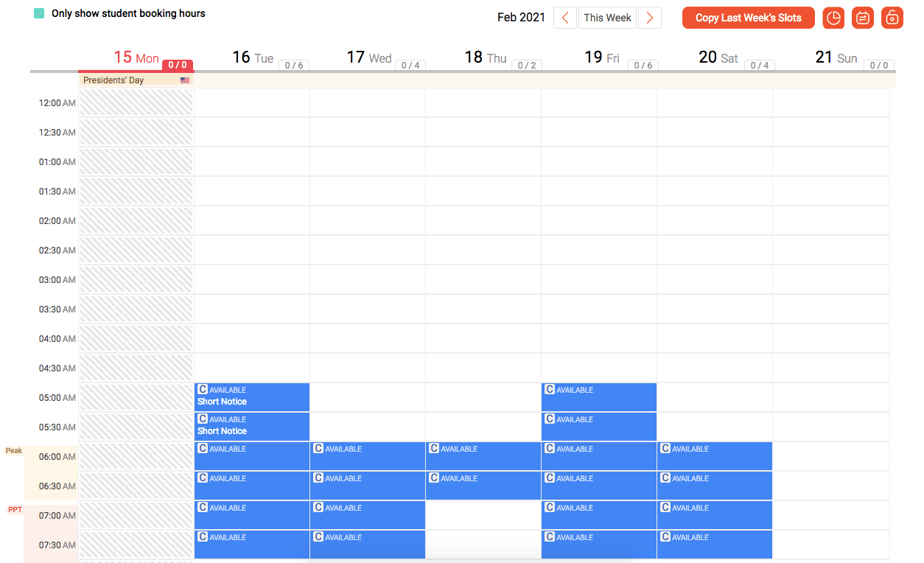Click the calendar swap icon button
The width and height of the screenshot is (924, 563).
click(x=863, y=18)
